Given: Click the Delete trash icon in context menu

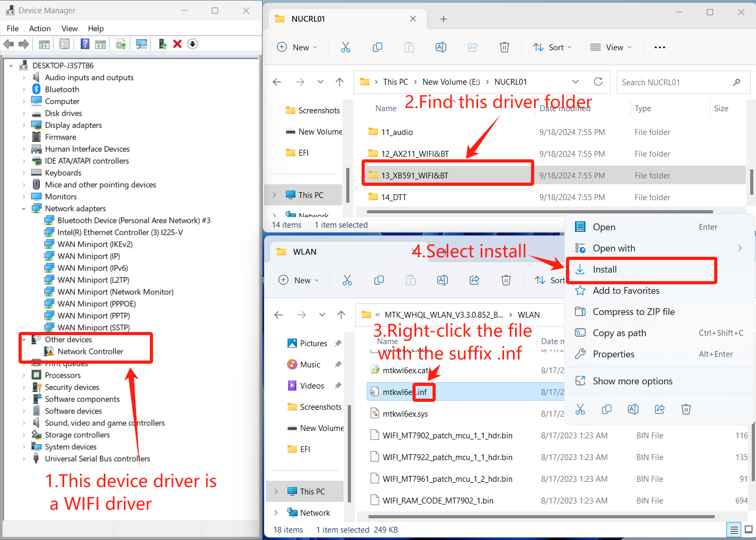Looking at the screenshot, I should pyautogui.click(x=686, y=409).
